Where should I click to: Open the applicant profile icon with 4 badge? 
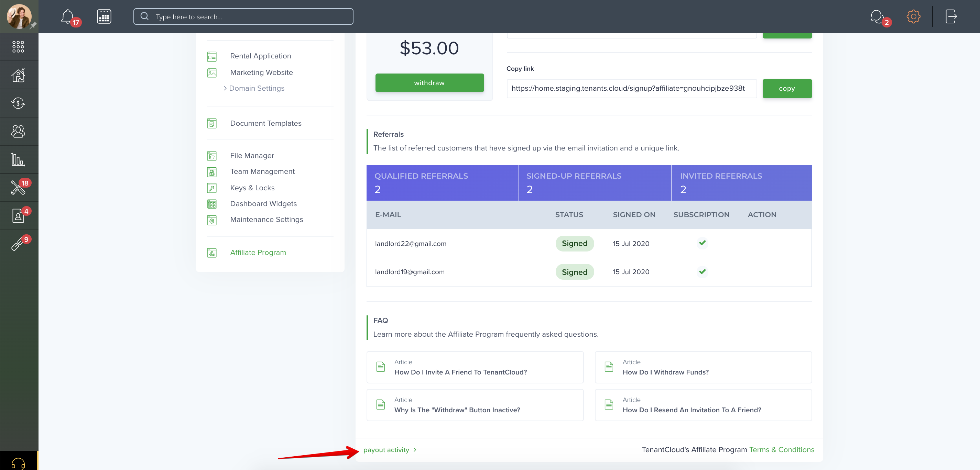tap(18, 216)
